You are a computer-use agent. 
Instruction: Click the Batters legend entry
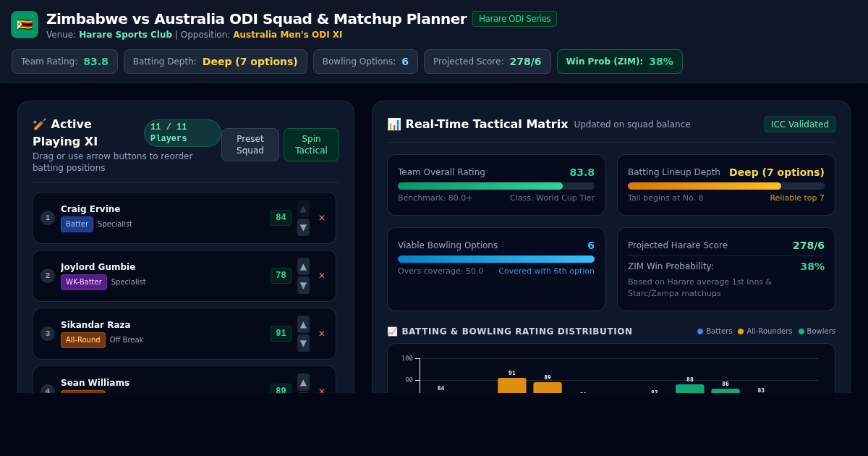click(715, 332)
